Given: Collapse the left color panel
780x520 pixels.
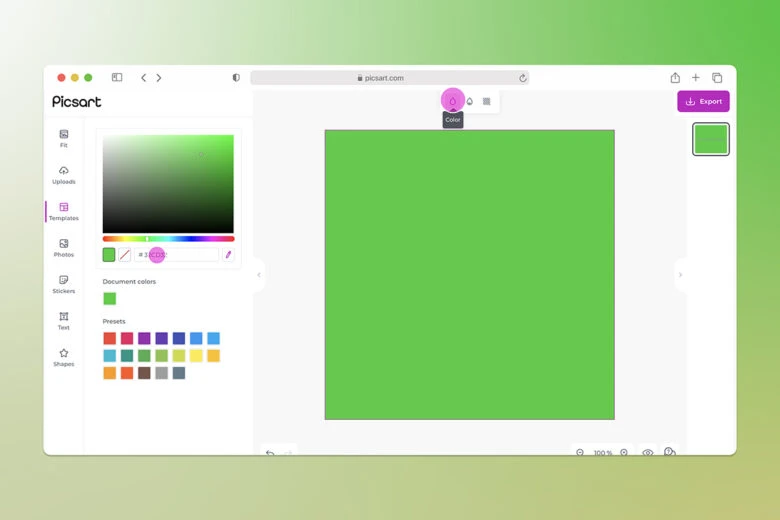Looking at the screenshot, I should point(259,275).
